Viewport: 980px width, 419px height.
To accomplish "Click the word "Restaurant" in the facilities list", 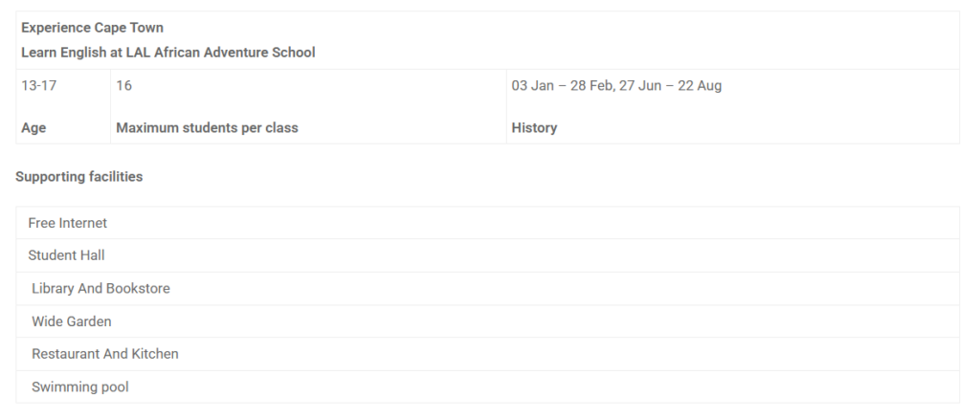I will (x=65, y=354).
